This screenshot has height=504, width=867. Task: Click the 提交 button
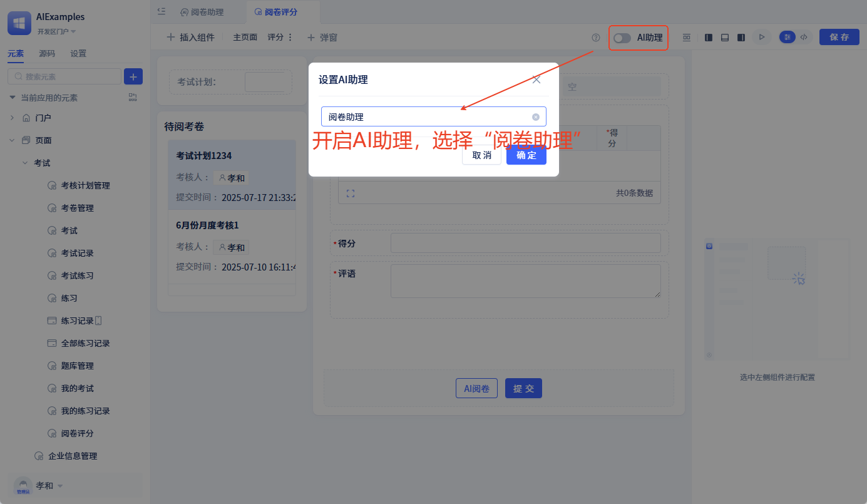point(523,388)
